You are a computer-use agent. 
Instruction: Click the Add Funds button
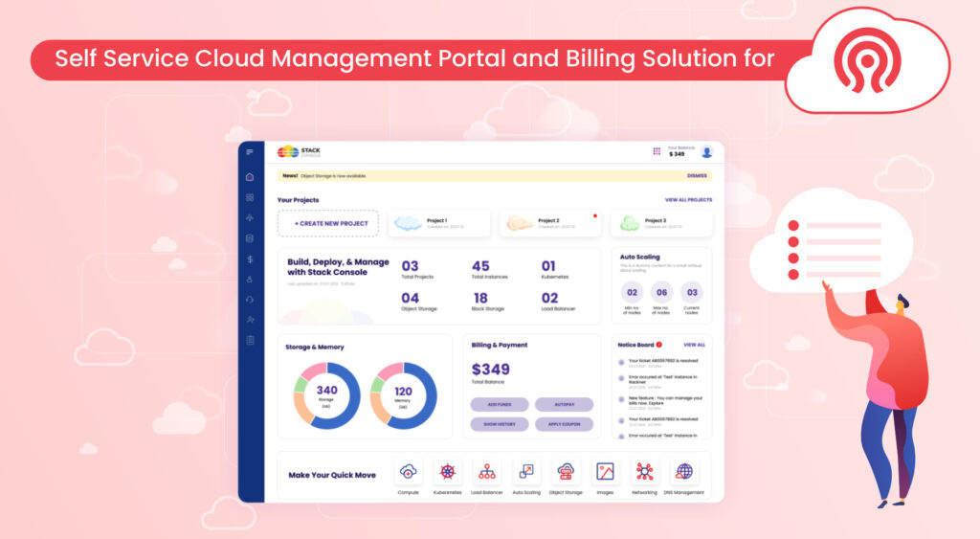coord(500,405)
